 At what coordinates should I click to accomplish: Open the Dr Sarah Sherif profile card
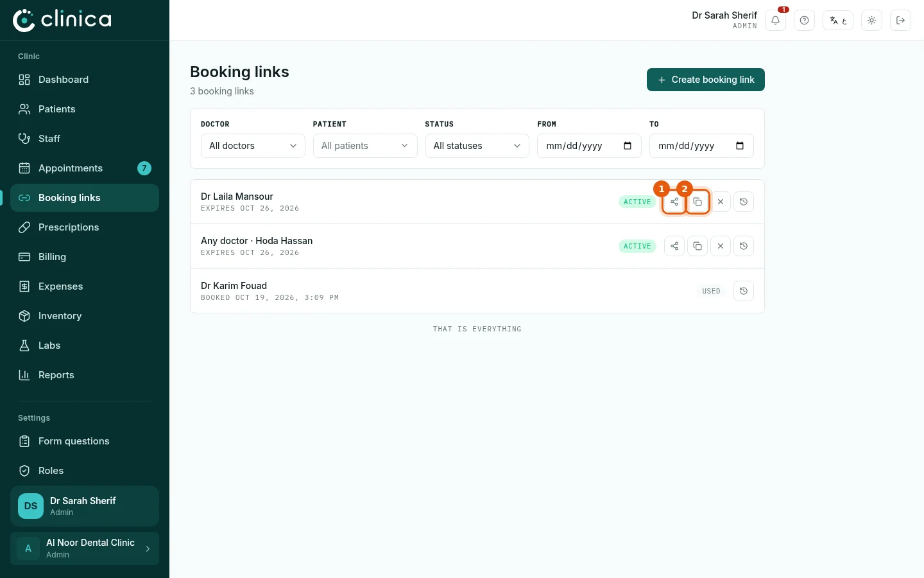point(85,506)
